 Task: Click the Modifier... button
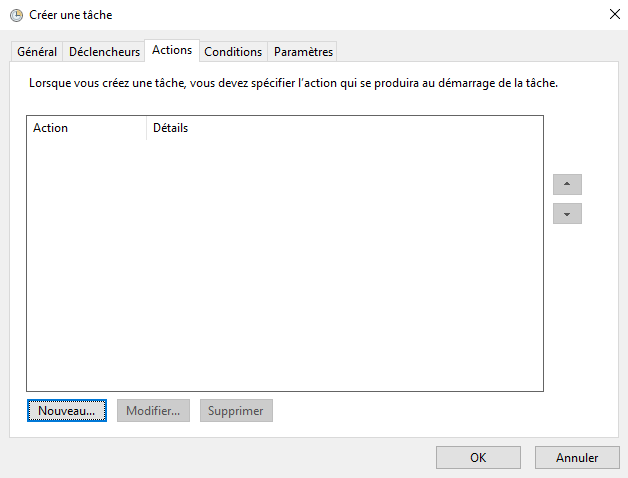(x=153, y=411)
